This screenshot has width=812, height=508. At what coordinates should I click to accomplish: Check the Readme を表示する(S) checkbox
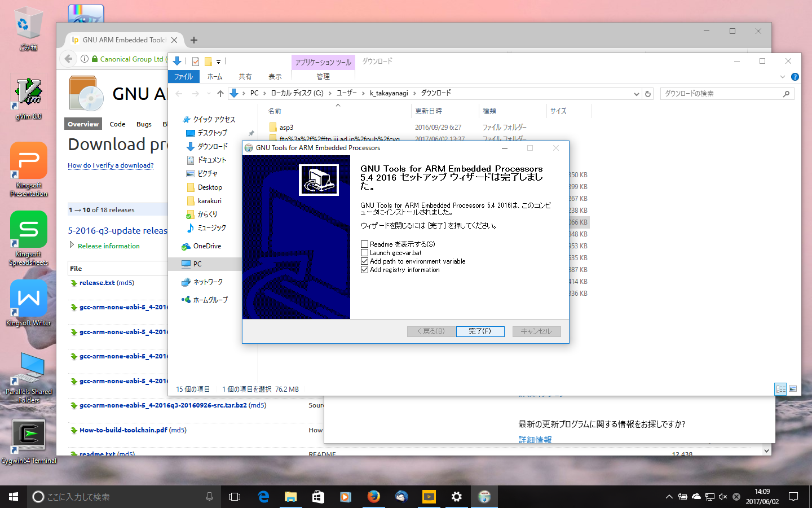pos(364,244)
